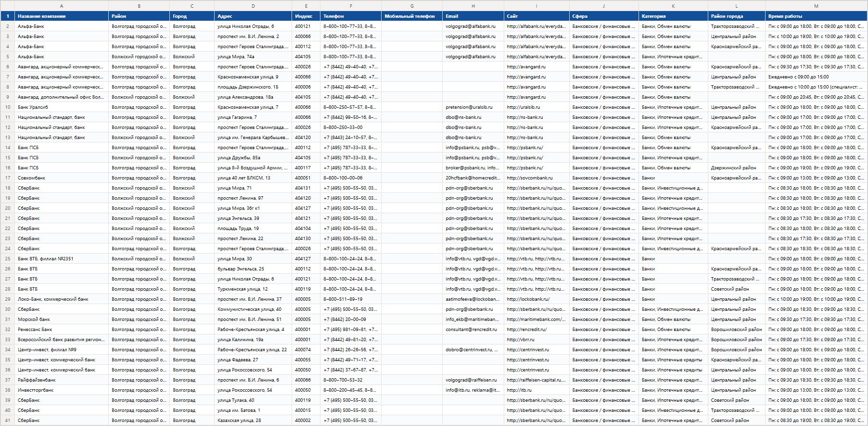Click address 'улица Дружбы, 85а'
This screenshot has height=434, width=868.
253,158
